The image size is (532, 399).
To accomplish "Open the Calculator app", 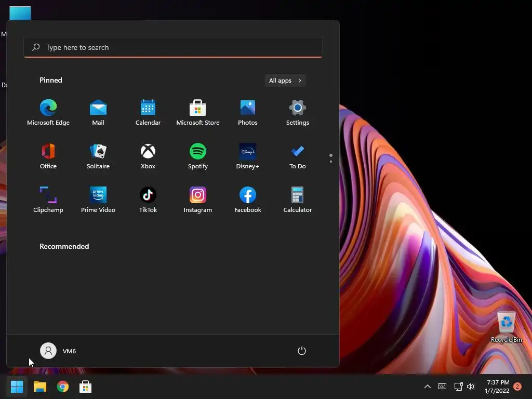I will point(298,200).
